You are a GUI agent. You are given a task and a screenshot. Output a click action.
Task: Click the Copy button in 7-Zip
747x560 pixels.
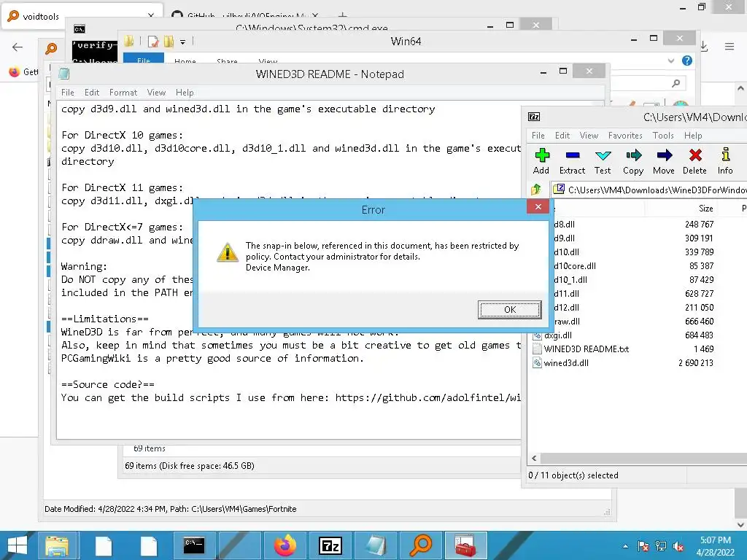tap(633, 161)
